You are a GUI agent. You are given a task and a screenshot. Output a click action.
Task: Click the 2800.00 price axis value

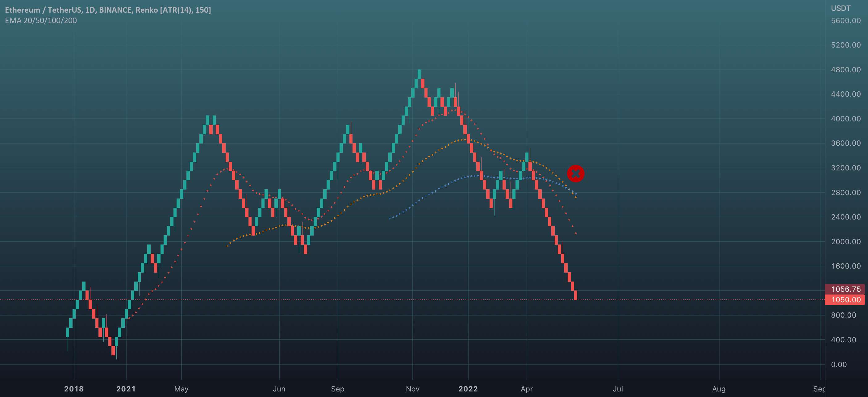846,192
